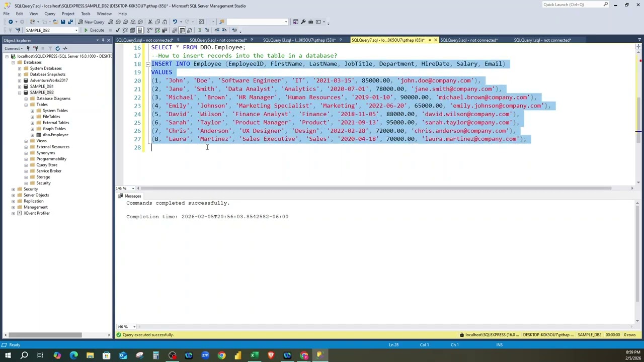Switch to the SQLQuery3.sql tab
Viewport: 644px width, 362px height.
click(469, 40)
